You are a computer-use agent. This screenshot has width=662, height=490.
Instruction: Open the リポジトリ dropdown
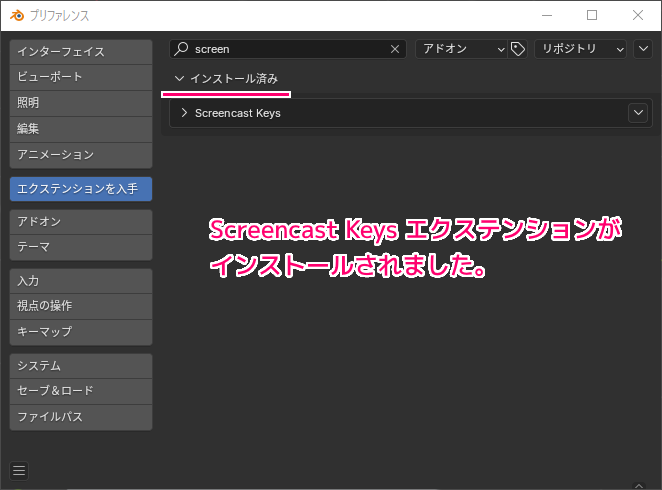coord(581,49)
